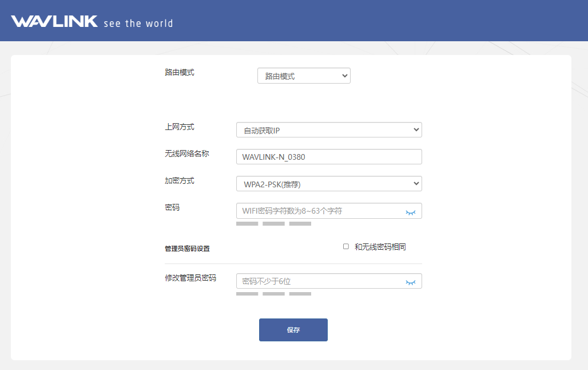Show WiFi password using eye icon

pyautogui.click(x=410, y=211)
